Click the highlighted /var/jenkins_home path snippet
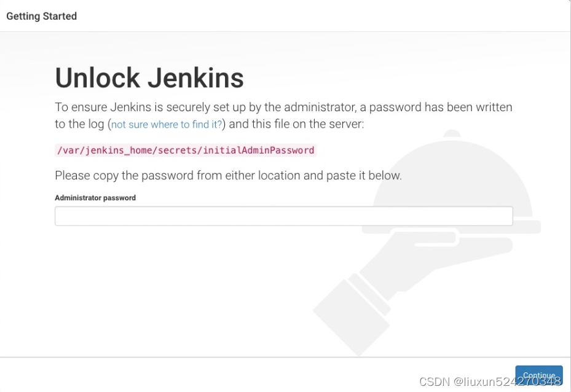The image size is (571, 392). [184, 150]
